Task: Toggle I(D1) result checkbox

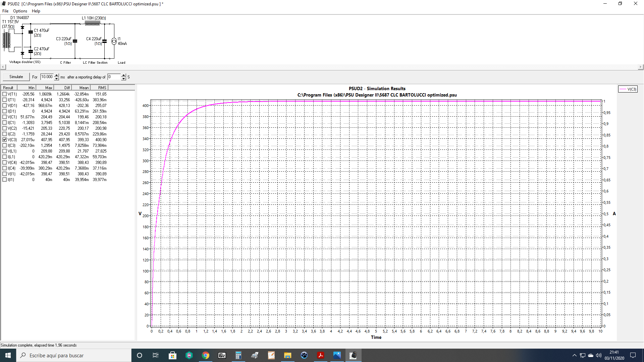Action: pyautogui.click(x=5, y=111)
